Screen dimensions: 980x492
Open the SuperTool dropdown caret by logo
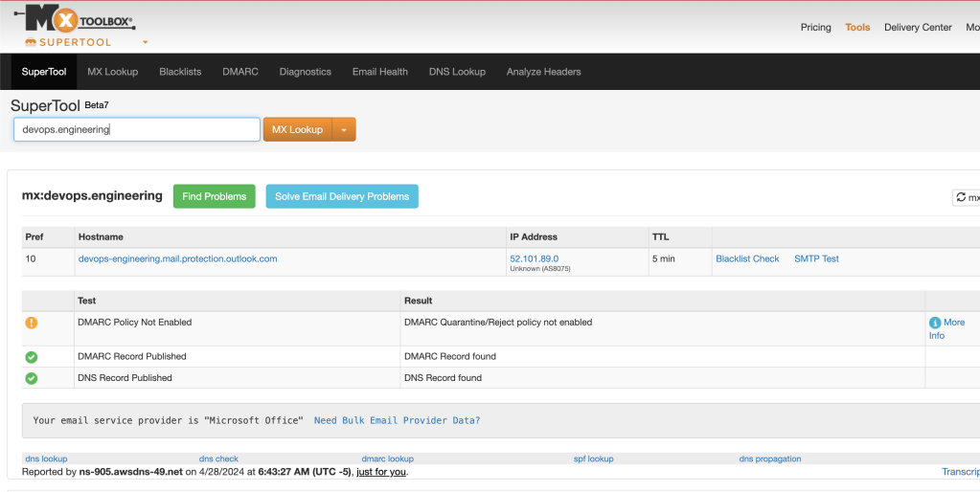click(x=145, y=42)
